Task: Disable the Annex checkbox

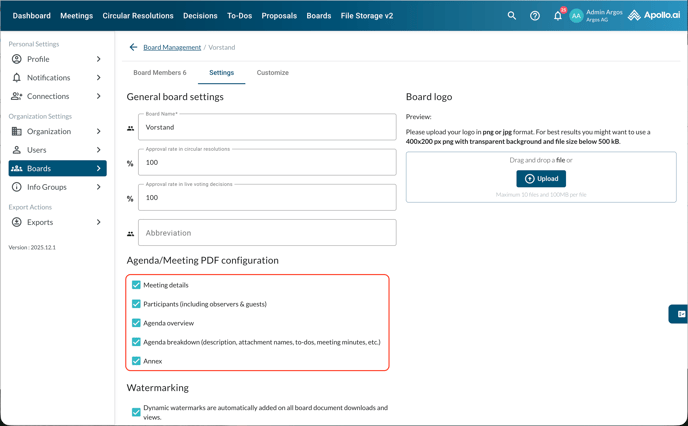Action: [x=137, y=361]
